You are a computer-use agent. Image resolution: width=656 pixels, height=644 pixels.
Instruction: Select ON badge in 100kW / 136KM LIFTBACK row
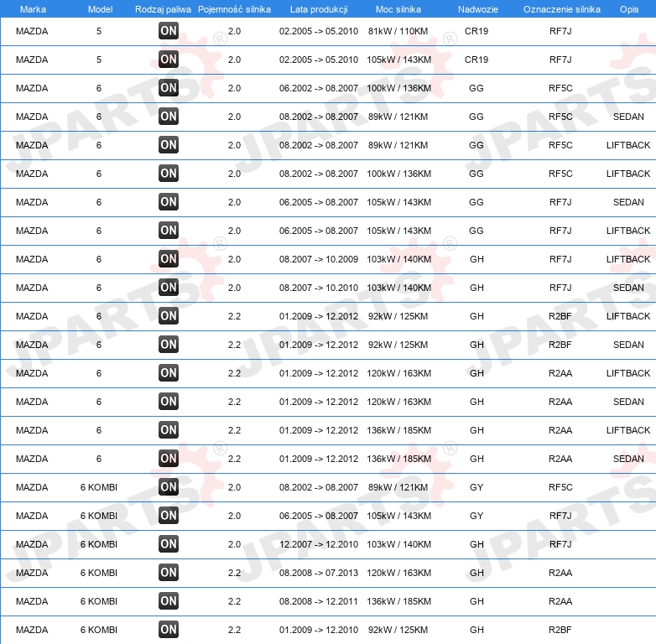169,173
